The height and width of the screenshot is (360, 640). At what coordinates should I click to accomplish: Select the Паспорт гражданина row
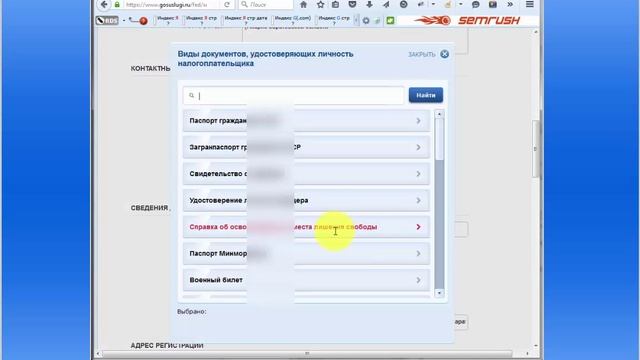tap(306, 121)
